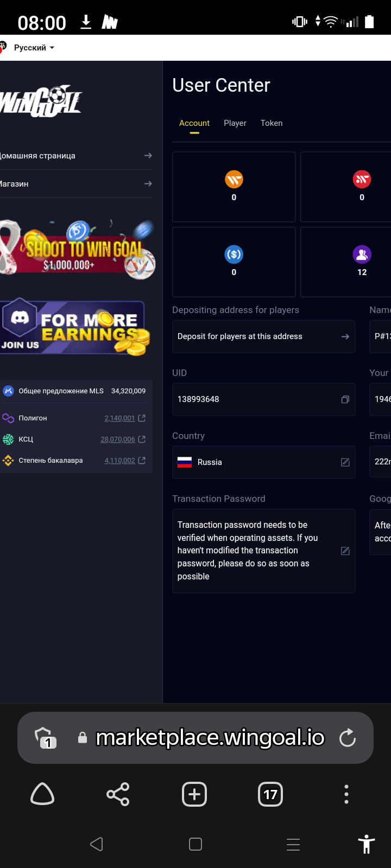Expand the Домашняя страница menu arrow
Screen dimensions: 391x868
coord(148,156)
